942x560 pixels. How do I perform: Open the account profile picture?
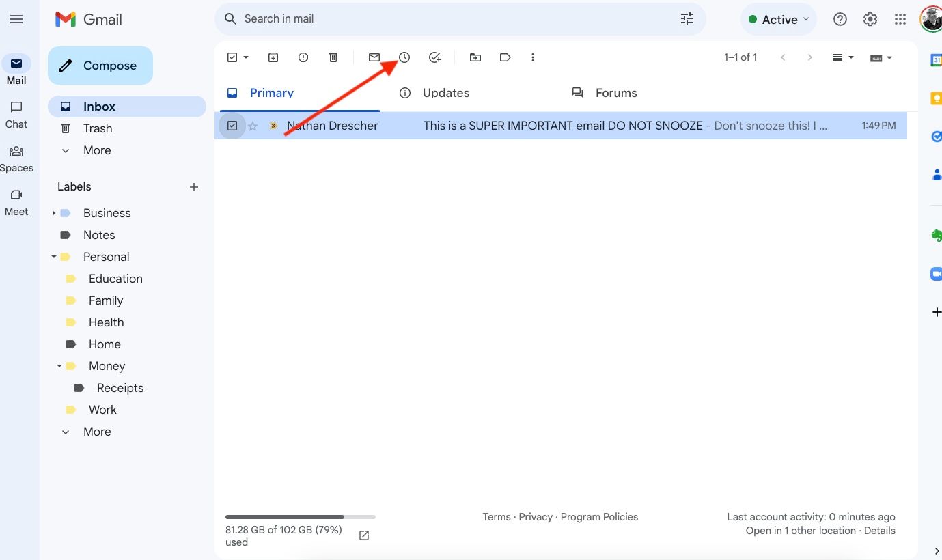[x=931, y=19]
